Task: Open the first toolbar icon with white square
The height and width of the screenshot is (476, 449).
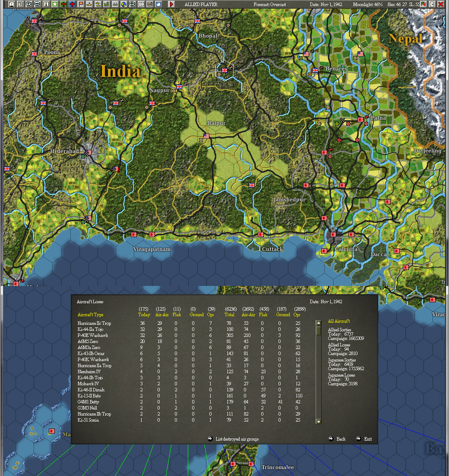Action: pos(12,4)
